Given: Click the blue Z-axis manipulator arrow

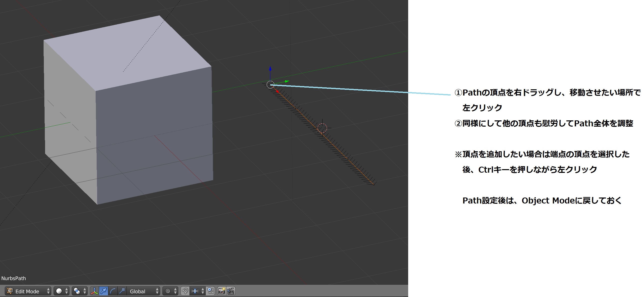Looking at the screenshot, I should tap(270, 69).
